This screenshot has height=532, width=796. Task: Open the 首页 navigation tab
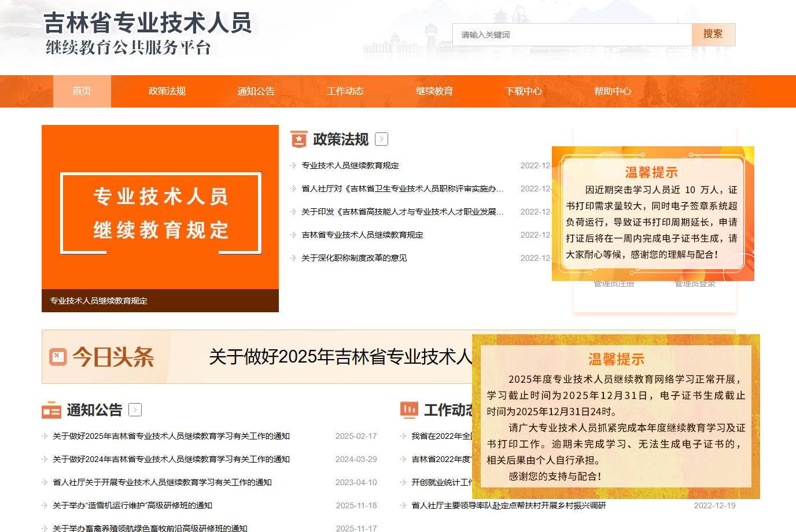(82, 91)
